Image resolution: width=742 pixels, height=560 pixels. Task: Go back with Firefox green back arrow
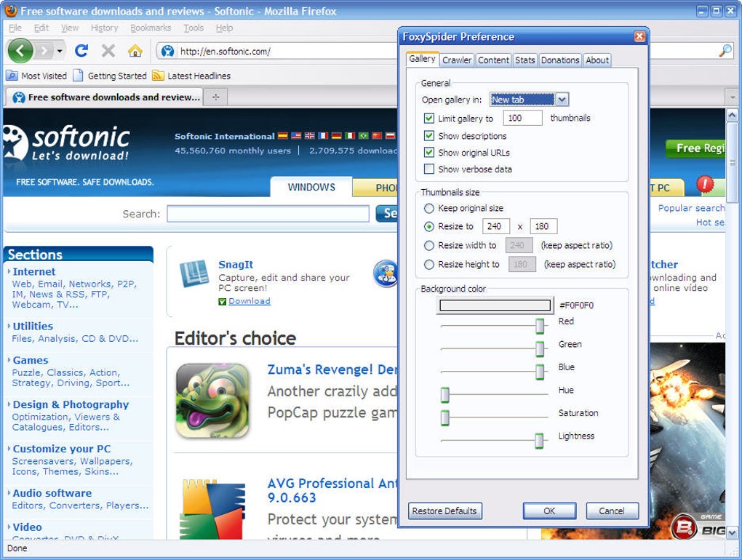coord(20,51)
